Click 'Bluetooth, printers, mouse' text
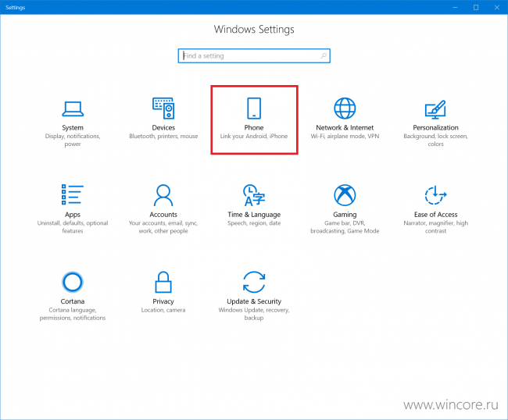 [163, 136]
